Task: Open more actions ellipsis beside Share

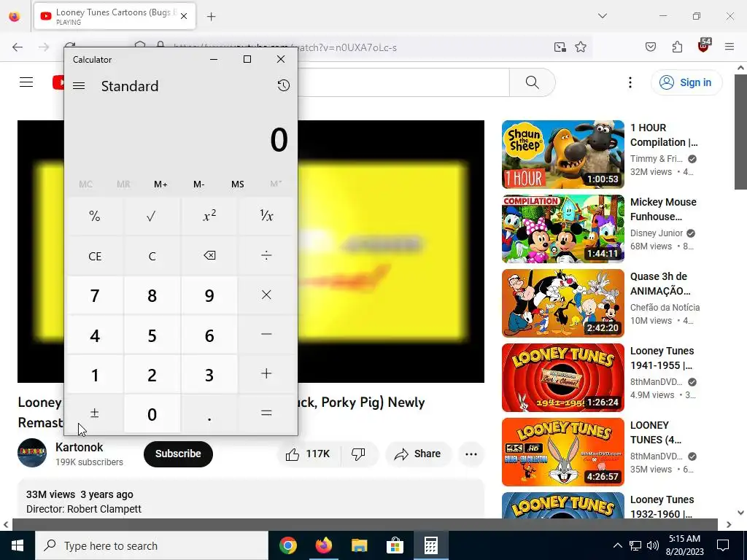Action: pyautogui.click(x=471, y=454)
